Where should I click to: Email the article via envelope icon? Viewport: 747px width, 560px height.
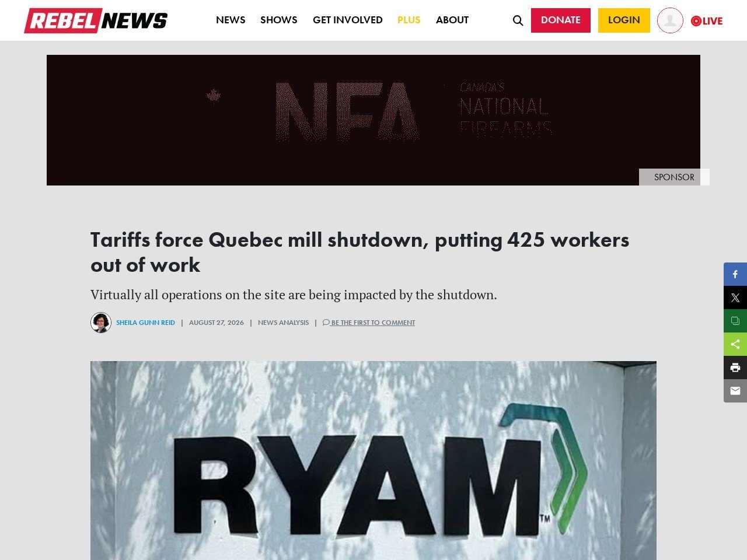735,391
